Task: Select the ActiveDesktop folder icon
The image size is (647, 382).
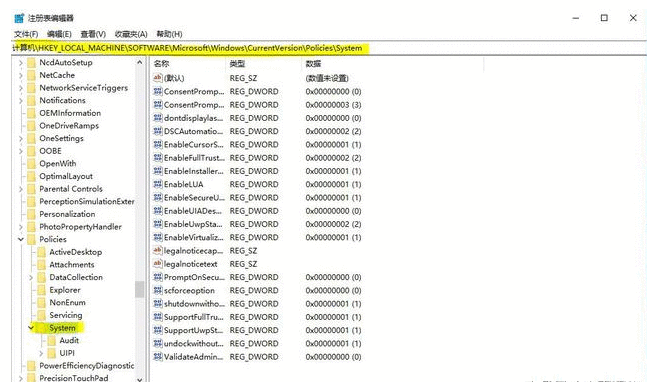Action: tap(41, 252)
